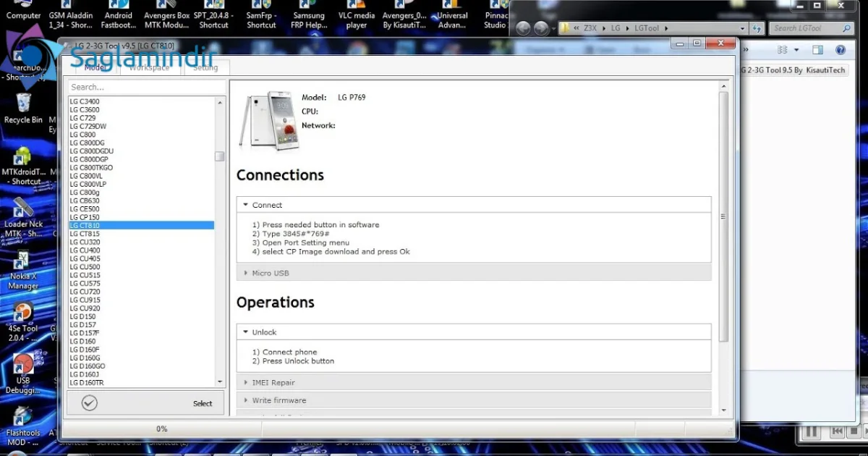Open SPT_20.4.8 shortcut icon
This screenshot has height=456, width=868.
coord(214,14)
